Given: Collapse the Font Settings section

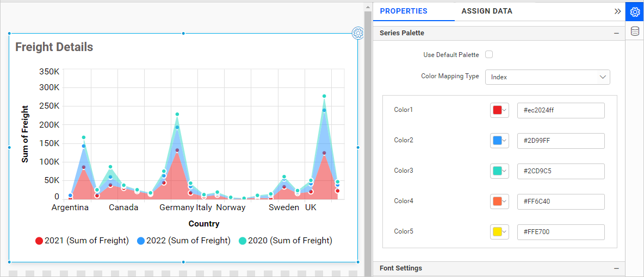Looking at the screenshot, I should pyautogui.click(x=616, y=268).
